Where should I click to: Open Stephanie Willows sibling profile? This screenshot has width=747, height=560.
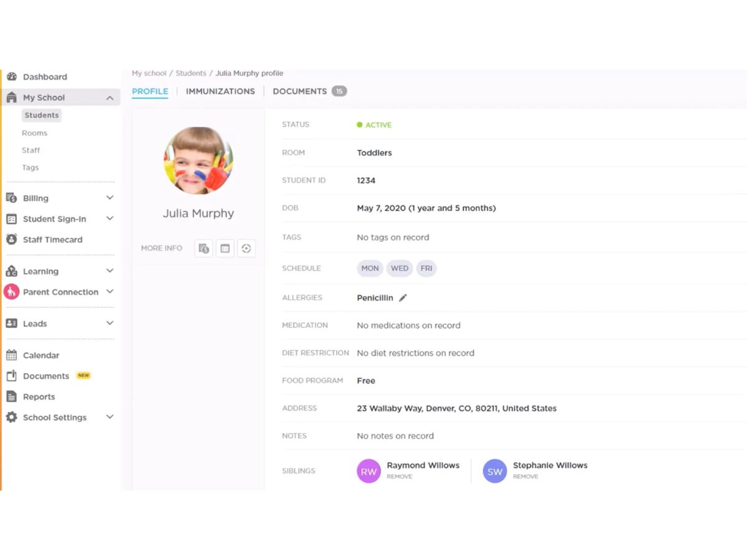click(x=550, y=465)
